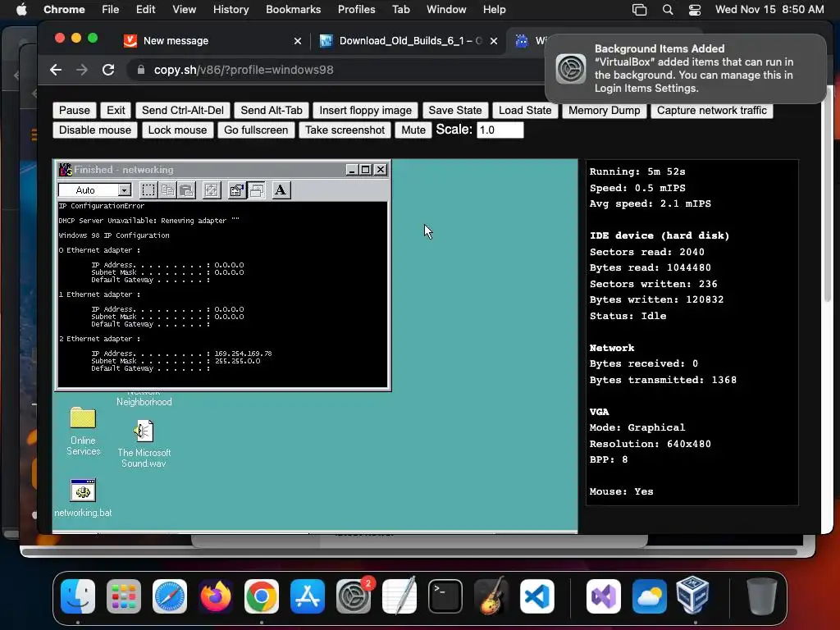Close the New message tab
This screenshot has width=840, height=630.
click(x=297, y=41)
